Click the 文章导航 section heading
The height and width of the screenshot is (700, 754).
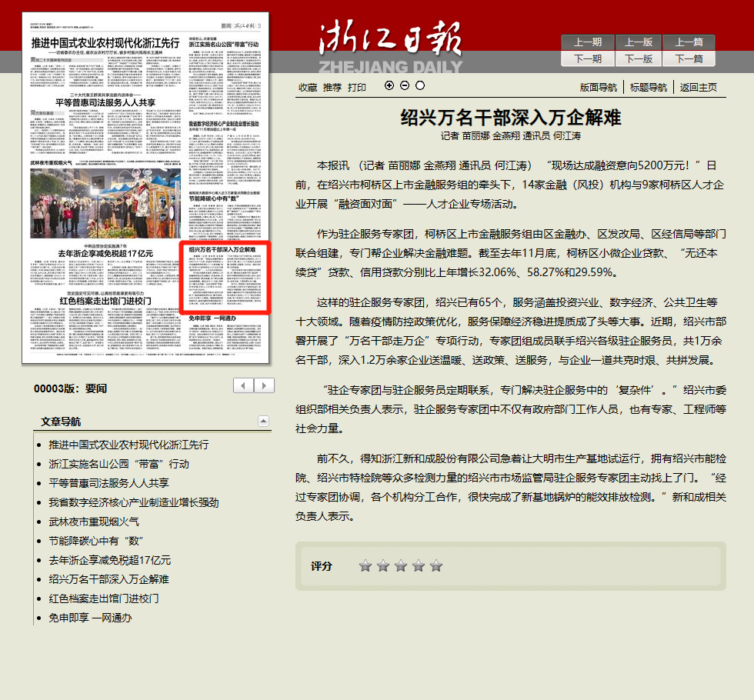(x=61, y=422)
